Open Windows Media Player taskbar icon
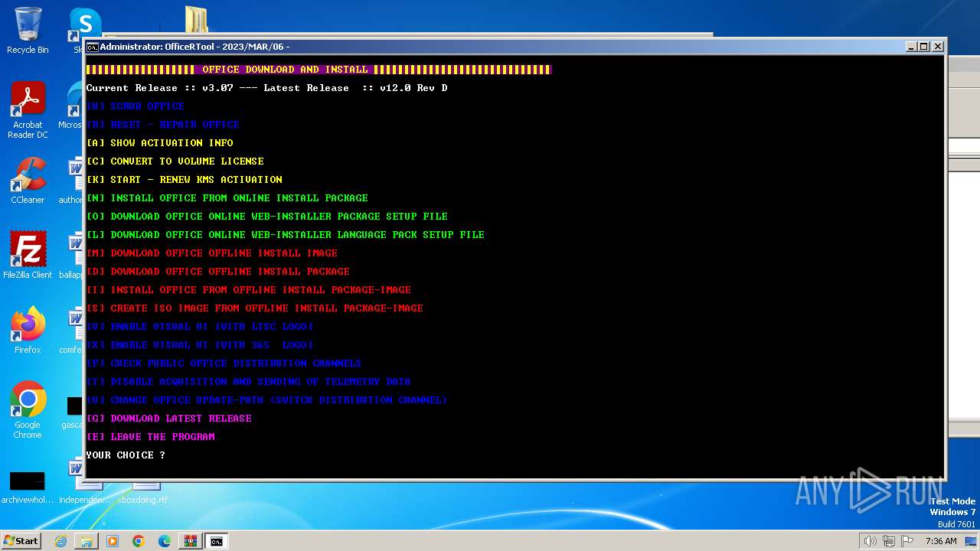 (x=113, y=541)
